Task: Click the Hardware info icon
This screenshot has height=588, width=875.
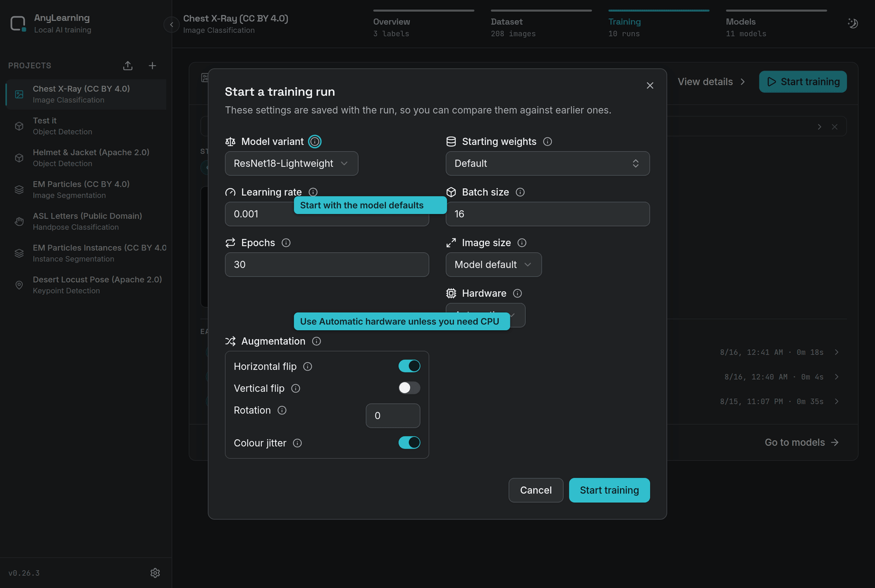Action: (x=517, y=293)
